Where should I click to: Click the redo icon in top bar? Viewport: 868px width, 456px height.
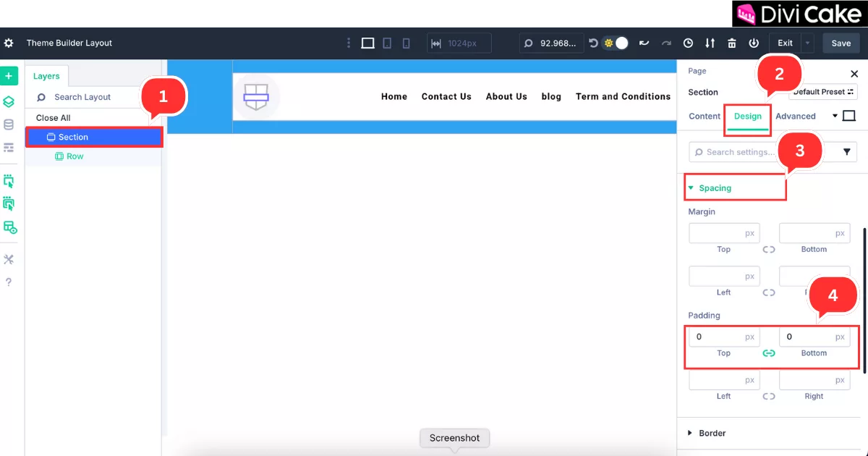click(666, 43)
